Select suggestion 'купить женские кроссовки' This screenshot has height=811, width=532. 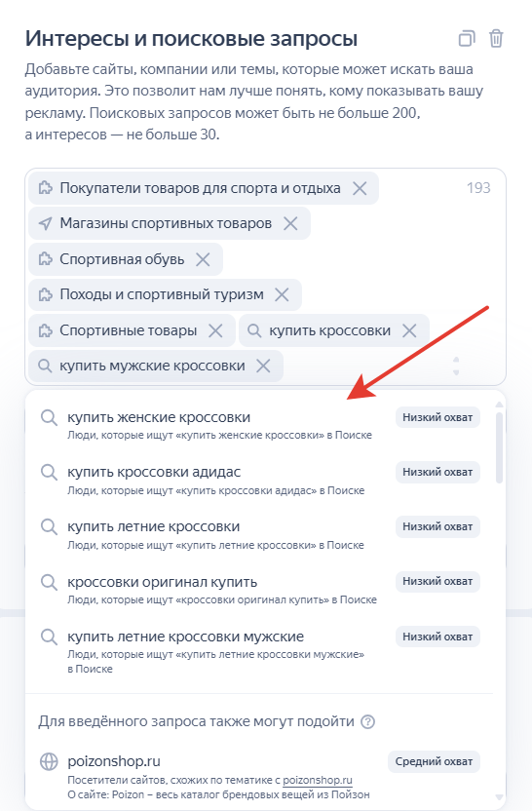pos(259,425)
